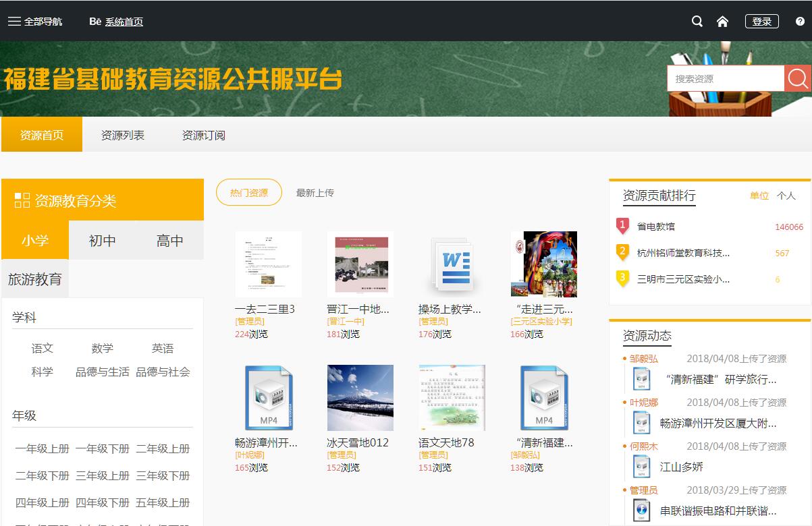
Task: Switch to 高中 education level
Action: (x=170, y=240)
